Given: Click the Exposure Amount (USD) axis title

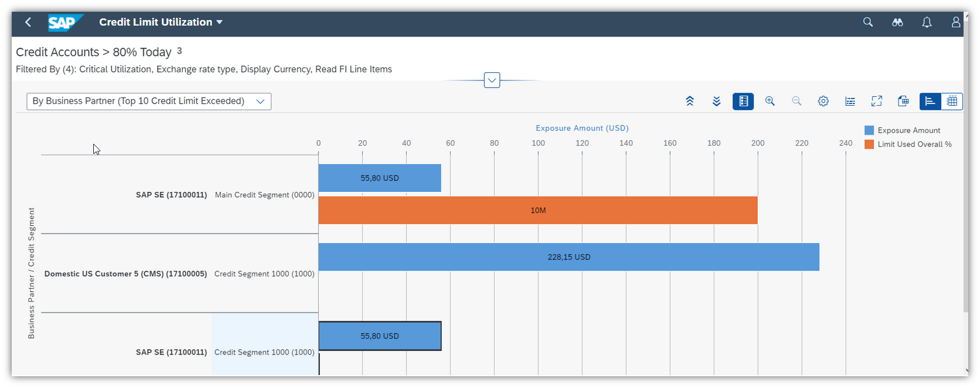Looking at the screenshot, I should point(582,128).
